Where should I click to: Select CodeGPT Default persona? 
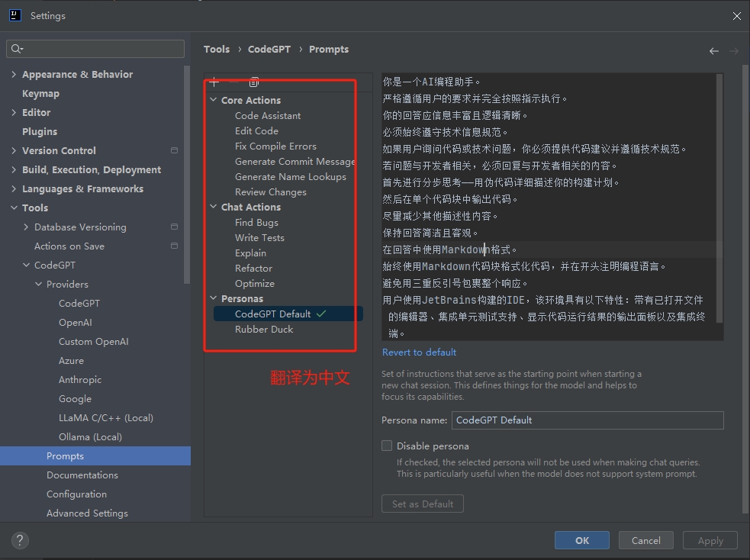pyautogui.click(x=288, y=314)
